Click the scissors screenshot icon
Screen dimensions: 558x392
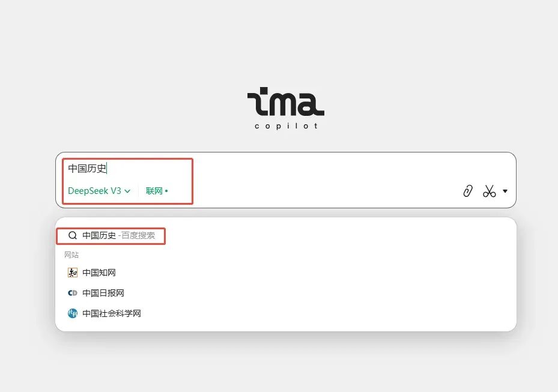click(490, 191)
